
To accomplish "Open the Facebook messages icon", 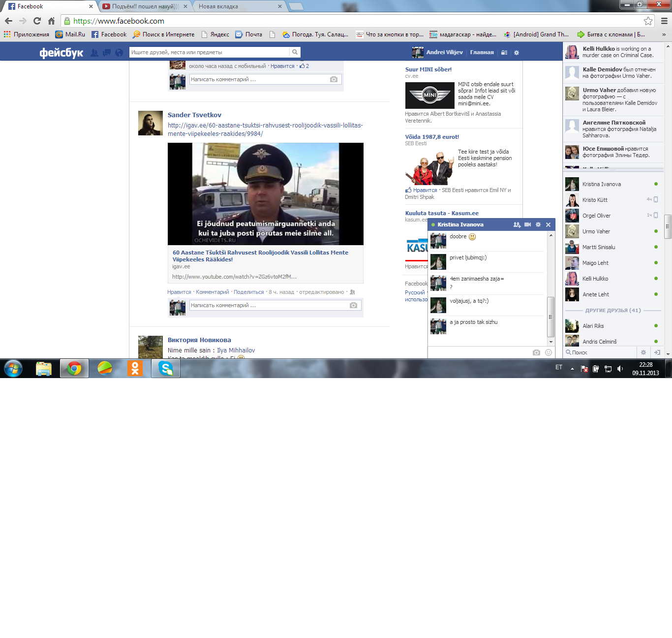I will (106, 53).
